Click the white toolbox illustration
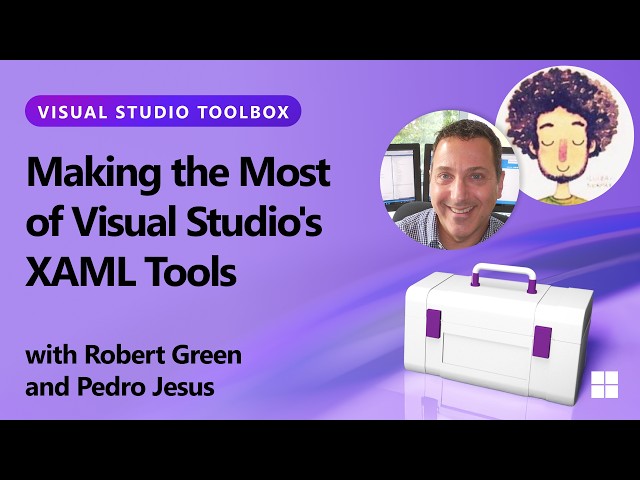Image resolution: width=640 pixels, height=480 pixels. click(x=498, y=333)
